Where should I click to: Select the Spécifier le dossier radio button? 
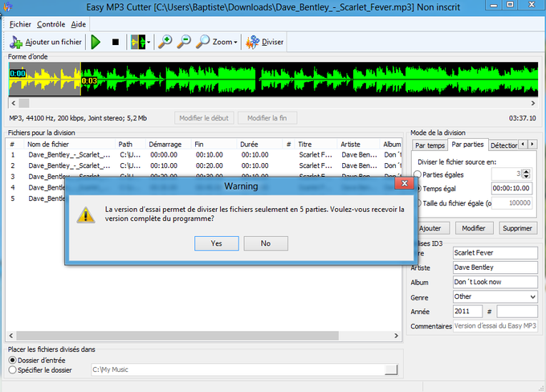(13, 370)
